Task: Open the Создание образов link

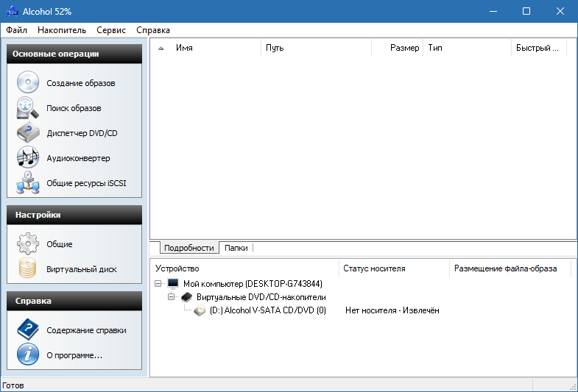Action: [x=81, y=83]
